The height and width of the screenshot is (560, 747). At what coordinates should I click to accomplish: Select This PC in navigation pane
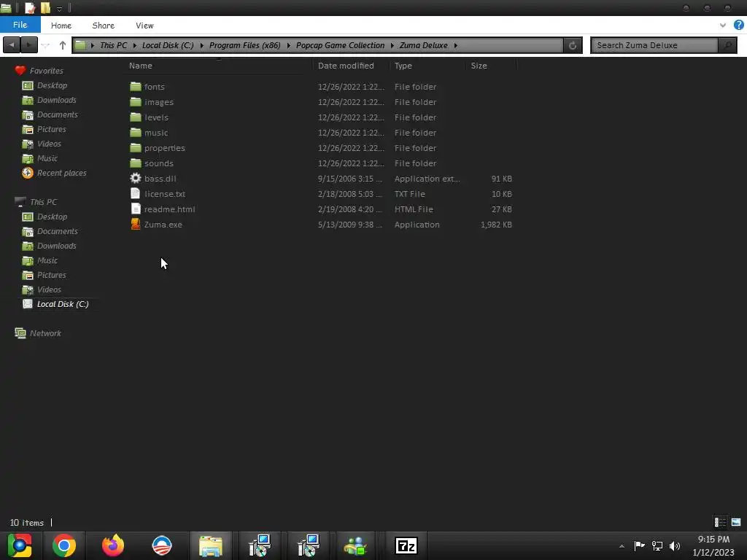point(43,202)
